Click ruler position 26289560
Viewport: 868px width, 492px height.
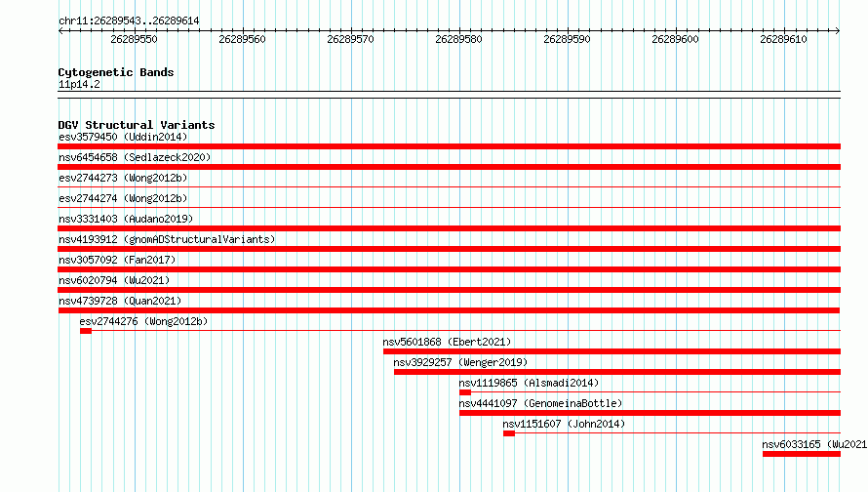coord(242,39)
